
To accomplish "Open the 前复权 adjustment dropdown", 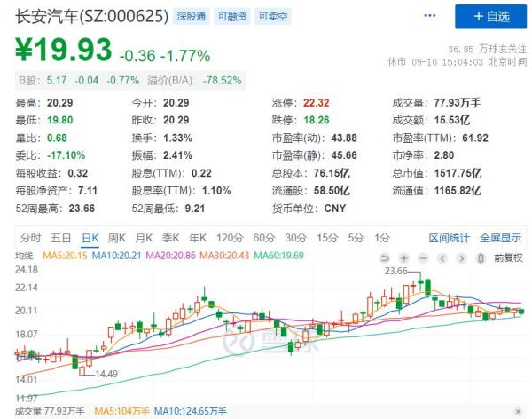I will coord(508,258).
